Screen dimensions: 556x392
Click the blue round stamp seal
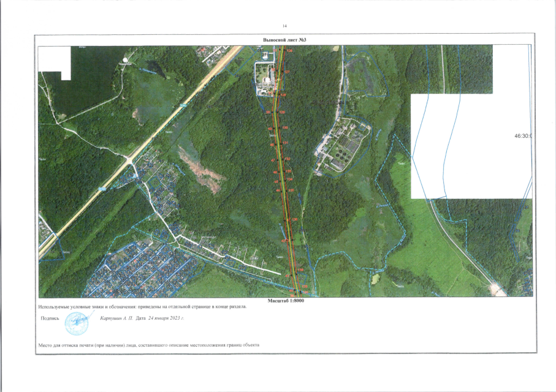pos(77,322)
